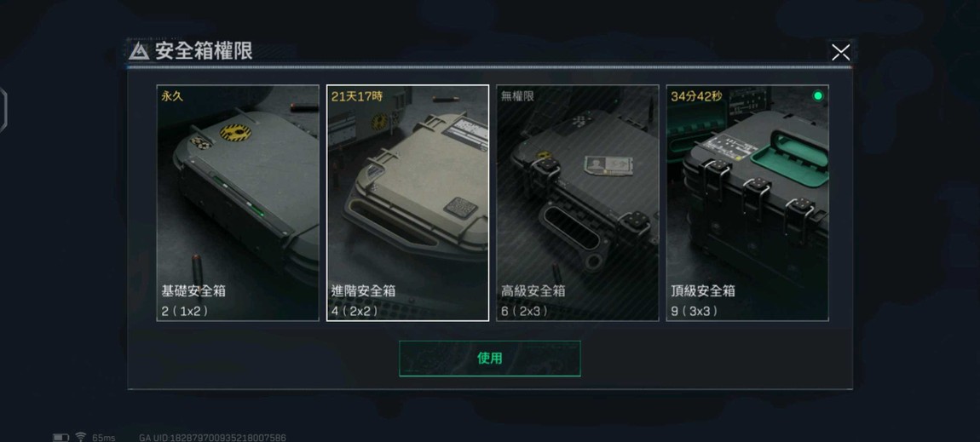Click the 65ms latency indicator
The width and height of the screenshot is (980, 442).
[x=104, y=438]
